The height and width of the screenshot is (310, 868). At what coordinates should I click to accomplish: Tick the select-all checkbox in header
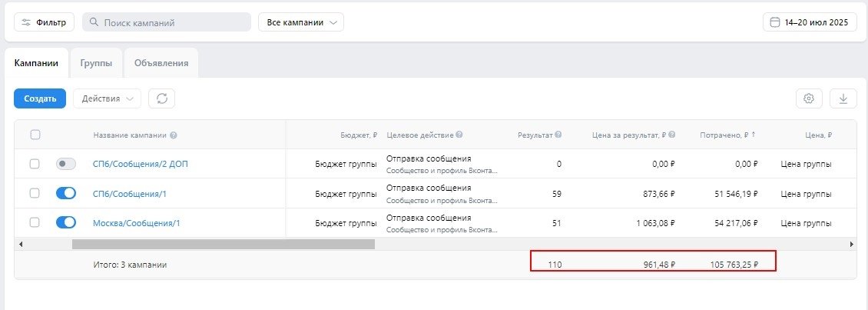point(35,135)
